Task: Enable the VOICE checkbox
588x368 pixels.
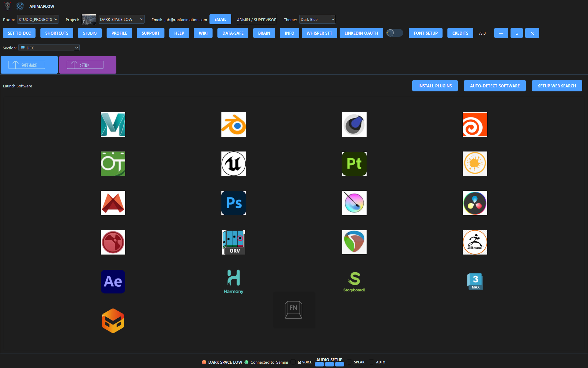Action: coord(293,362)
